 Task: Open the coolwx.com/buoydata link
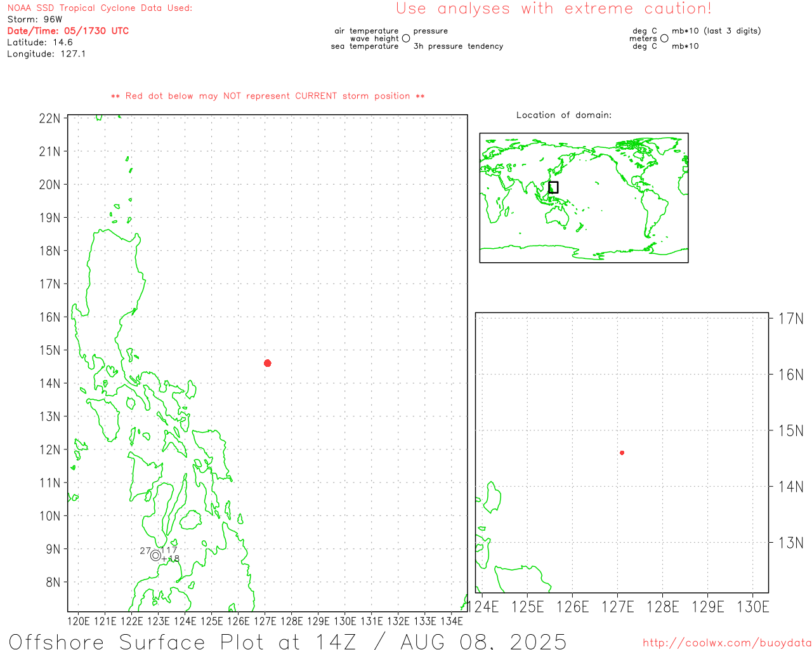click(727, 643)
